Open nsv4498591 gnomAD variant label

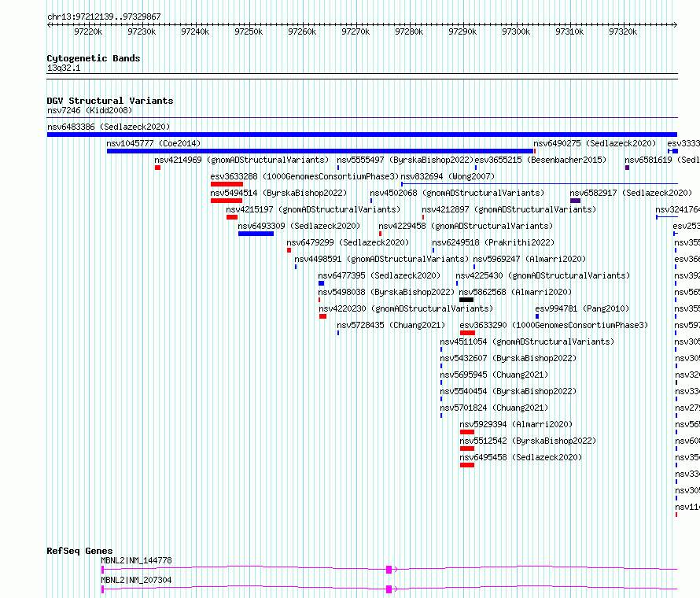click(x=381, y=259)
